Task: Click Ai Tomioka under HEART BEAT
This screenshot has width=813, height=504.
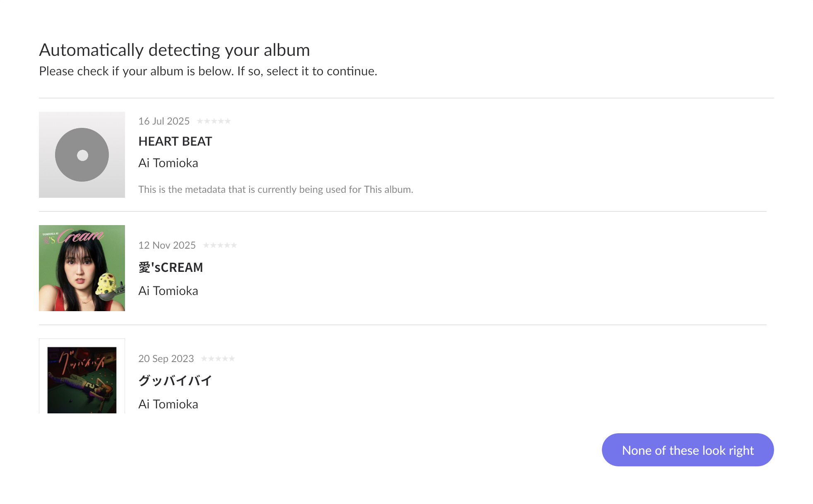Action: coord(168,163)
